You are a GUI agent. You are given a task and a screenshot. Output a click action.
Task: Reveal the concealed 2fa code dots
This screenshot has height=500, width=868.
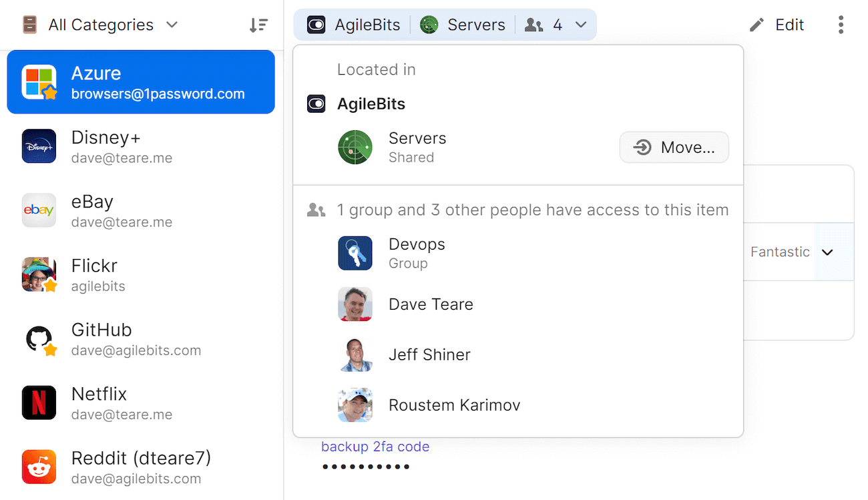pyautogui.click(x=367, y=467)
